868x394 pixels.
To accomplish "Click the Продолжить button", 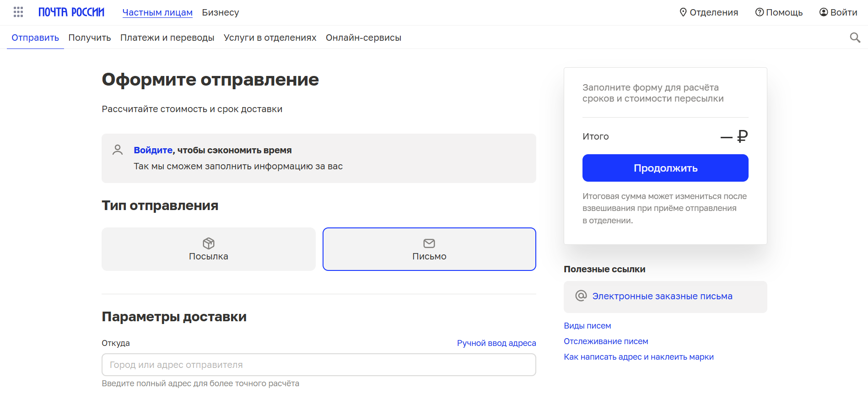I will [x=665, y=168].
